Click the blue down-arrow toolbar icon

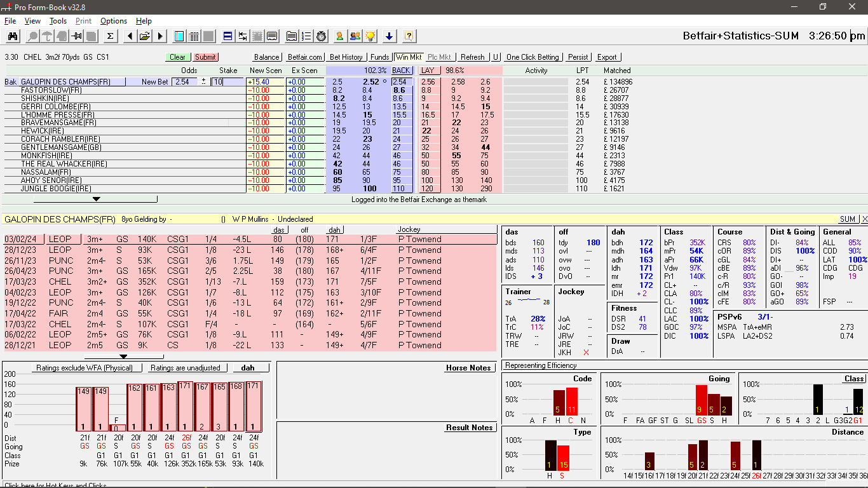(x=390, y=36)
